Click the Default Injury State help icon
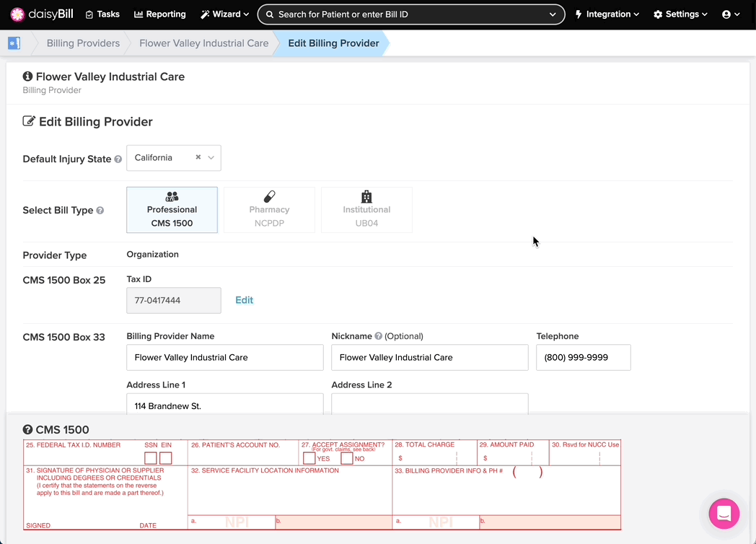 [118, 159]
